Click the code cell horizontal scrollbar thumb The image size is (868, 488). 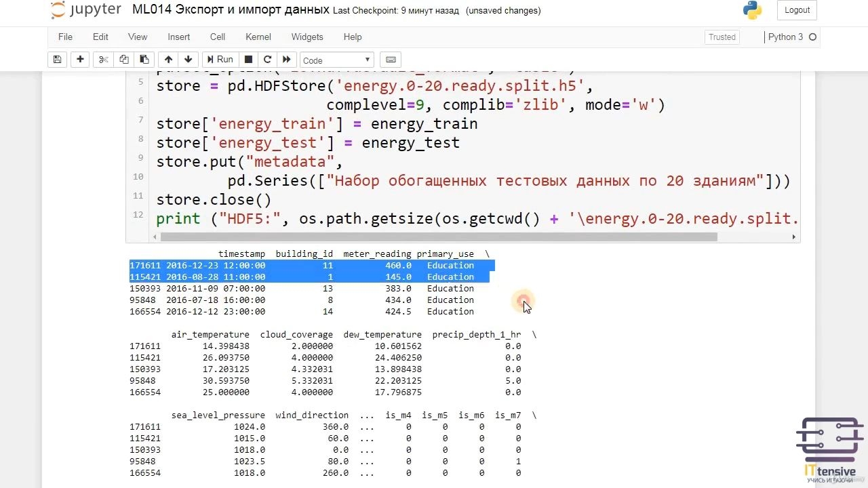click(439, 237)
